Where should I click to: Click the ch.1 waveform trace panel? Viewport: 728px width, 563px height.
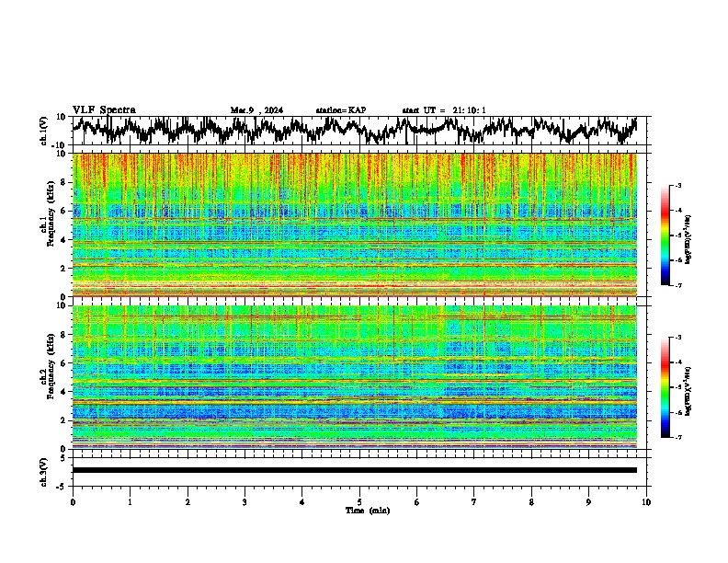(x=359, y=131)
